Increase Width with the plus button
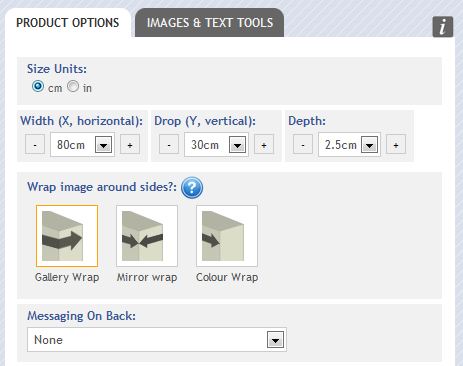463x366 pixels. pos(130,144)
